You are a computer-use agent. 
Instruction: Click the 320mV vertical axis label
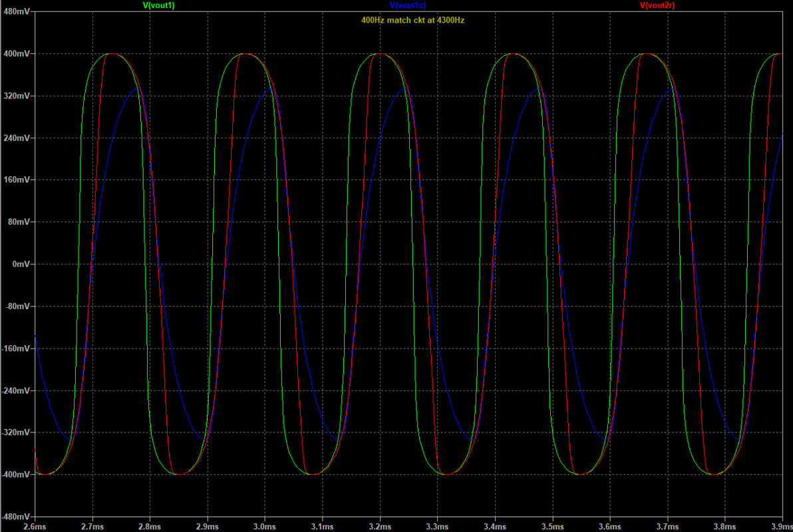coord(16,96)
